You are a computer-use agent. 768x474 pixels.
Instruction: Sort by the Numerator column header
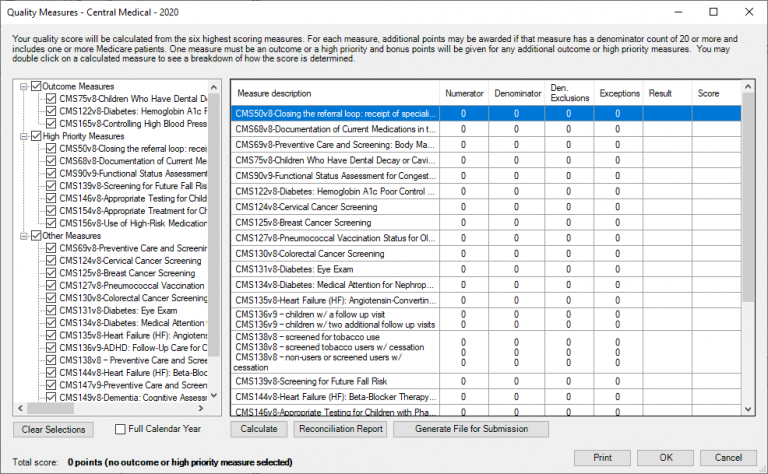pos(463,93)
